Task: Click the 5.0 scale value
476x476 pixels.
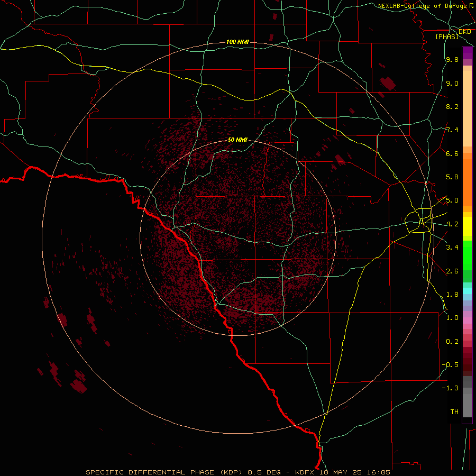Action: coord(452,200)
